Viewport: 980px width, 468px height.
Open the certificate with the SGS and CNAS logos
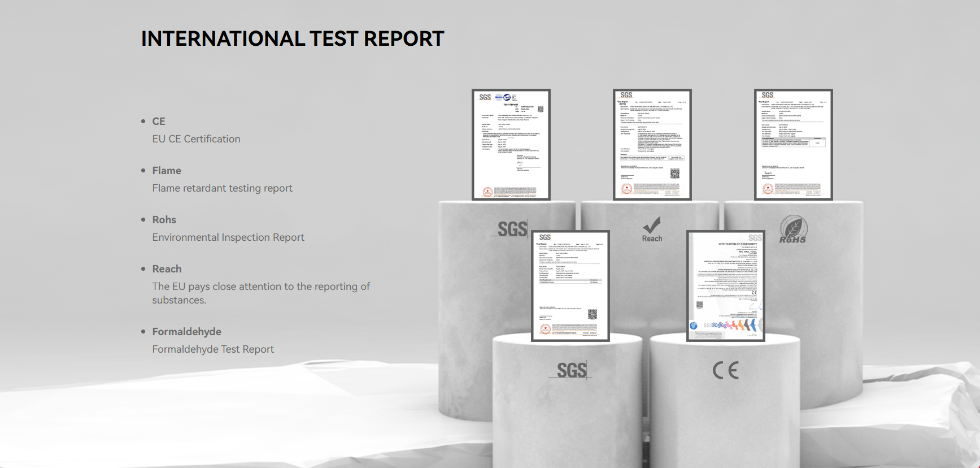click(511, 145)
